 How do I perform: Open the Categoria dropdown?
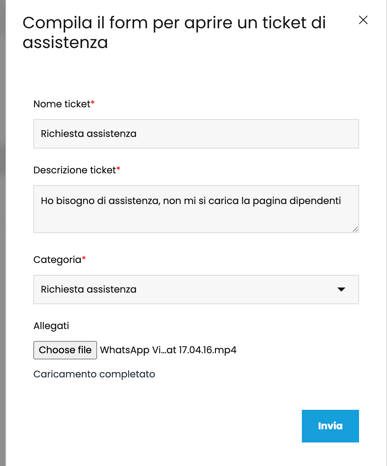tap(196, 289)
